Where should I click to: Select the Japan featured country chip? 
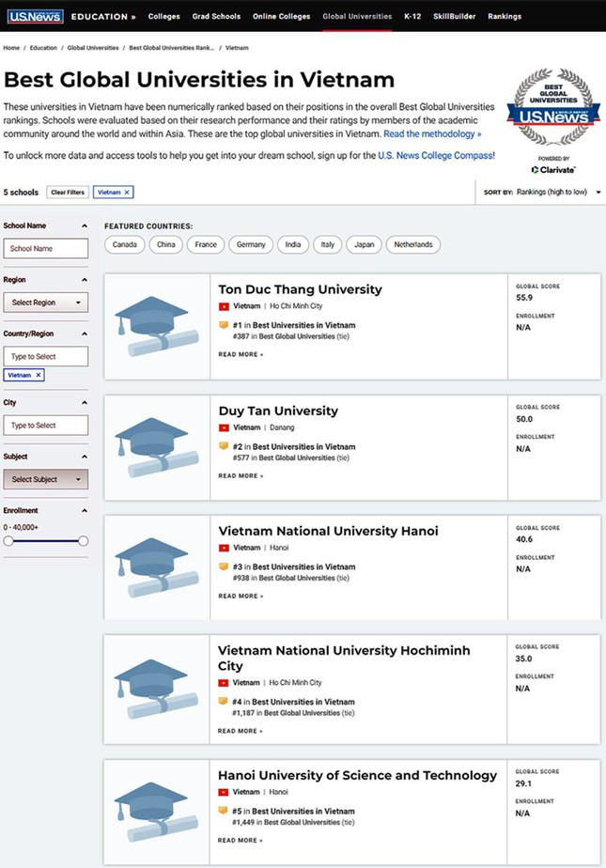point(363,244)
